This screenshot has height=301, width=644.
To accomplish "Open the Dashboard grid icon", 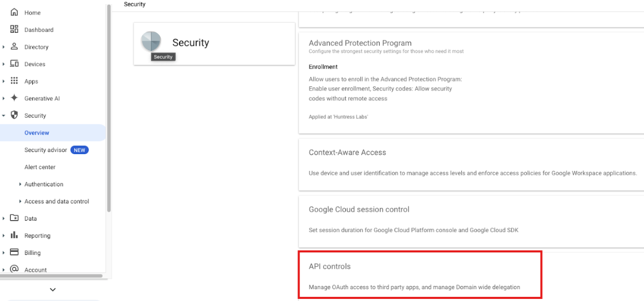I will point(14,29).
